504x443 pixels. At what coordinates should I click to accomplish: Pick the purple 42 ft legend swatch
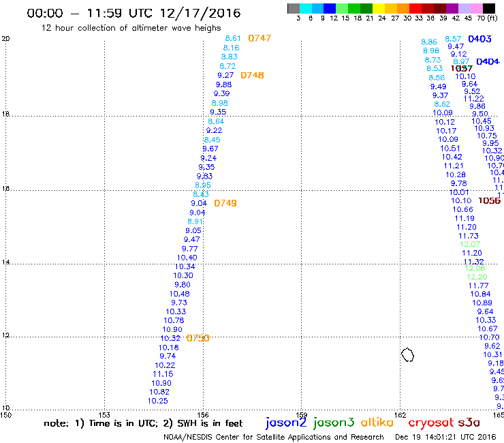point(452,8)
